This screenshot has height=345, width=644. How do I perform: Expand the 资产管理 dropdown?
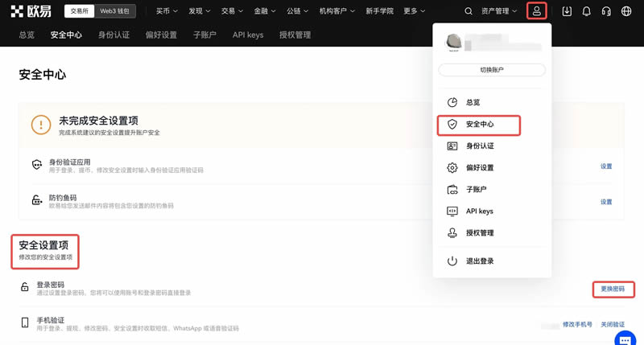point(500,11)
